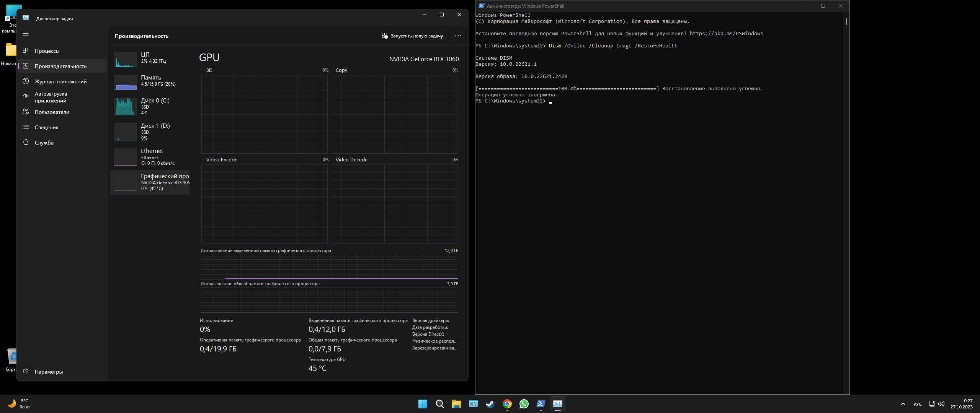Open Steam from the taskbar
This screenshot has height=413, width=980.
point(490,404)
